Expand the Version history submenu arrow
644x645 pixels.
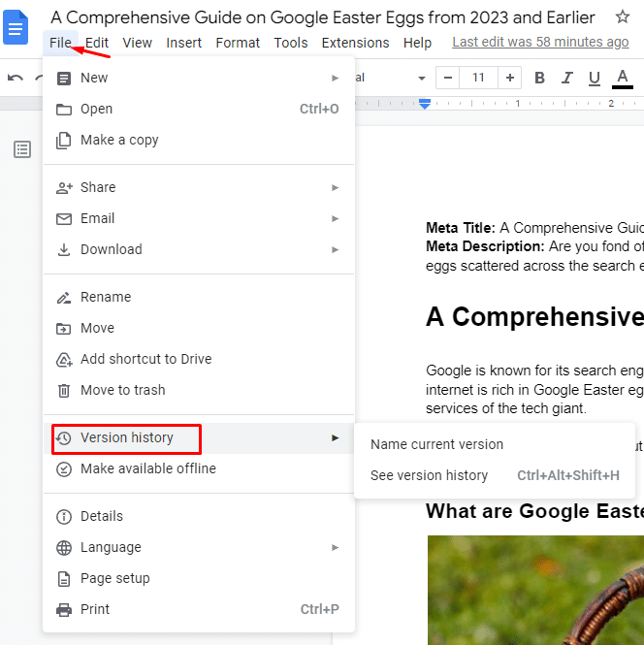point(336,438)
